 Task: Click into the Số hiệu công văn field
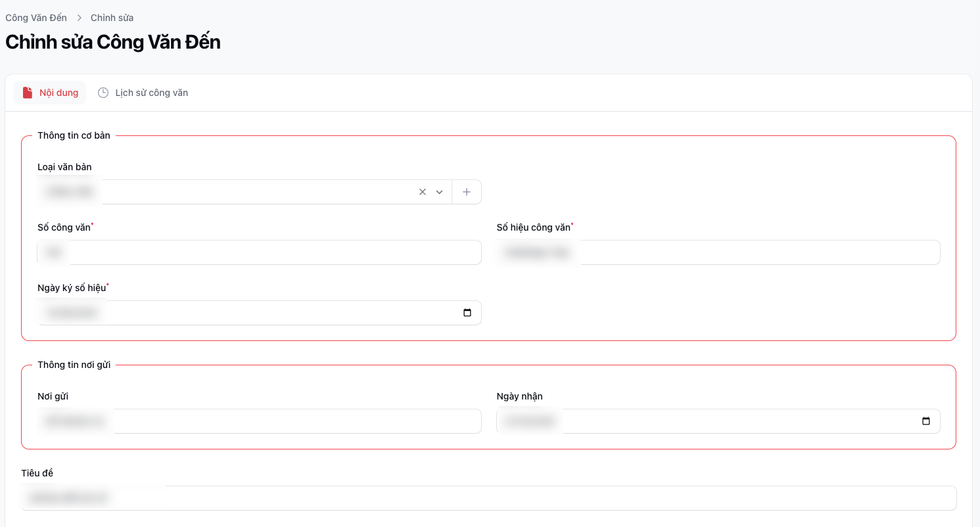tap(718, 252)
